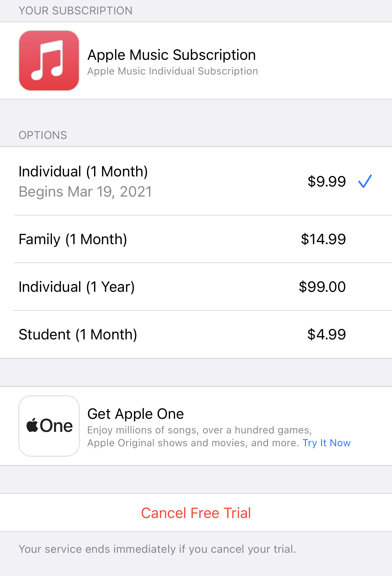Choose the Individual (1 Year) plan

pyautogui.click(x=77, y=287)
